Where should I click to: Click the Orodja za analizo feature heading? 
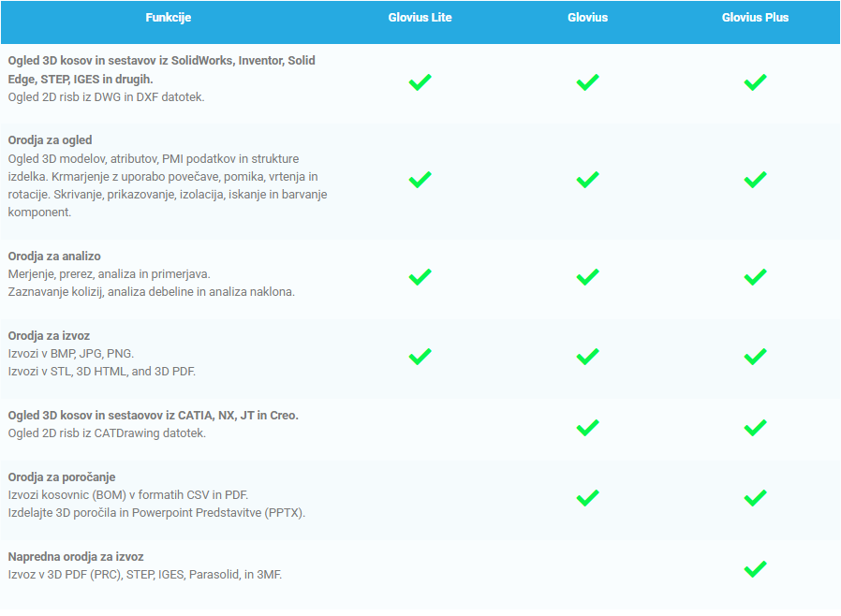(54, 257)
